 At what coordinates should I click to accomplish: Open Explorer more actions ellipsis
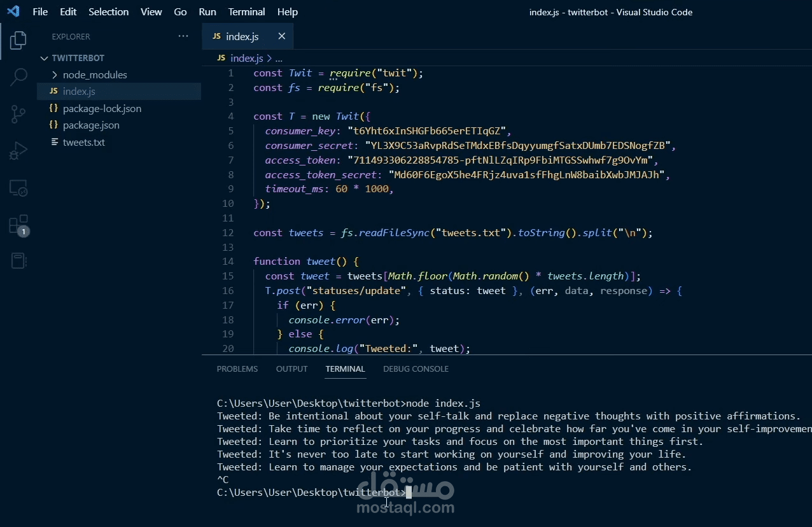[x=183, y=36]
